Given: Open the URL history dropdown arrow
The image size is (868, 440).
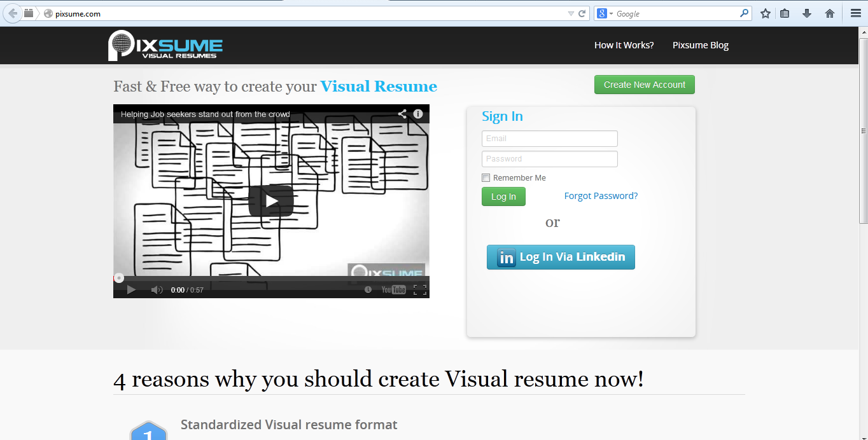Looking at the screenshot, I should pyautogui.click(x=571, y=13).
